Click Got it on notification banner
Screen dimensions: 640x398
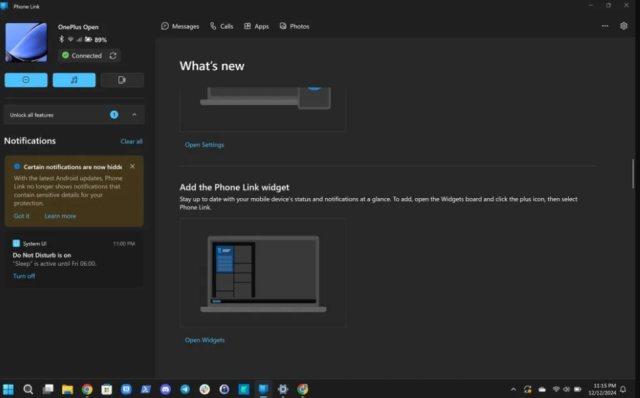point(22,216)
